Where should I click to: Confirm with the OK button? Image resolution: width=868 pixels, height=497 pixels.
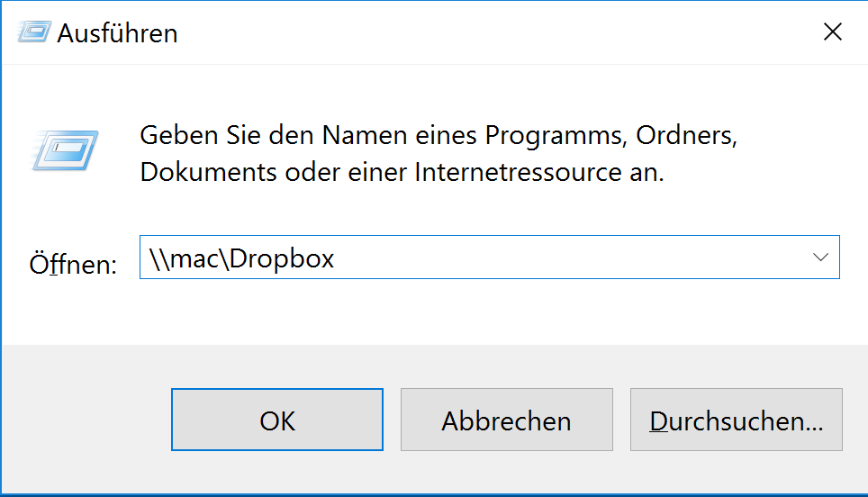pos(277,420)
